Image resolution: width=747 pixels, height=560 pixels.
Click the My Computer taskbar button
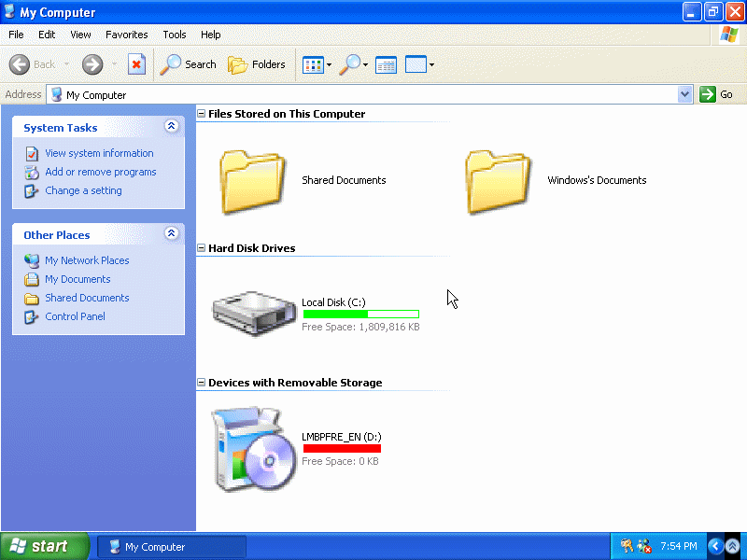(x=172, y=546)
